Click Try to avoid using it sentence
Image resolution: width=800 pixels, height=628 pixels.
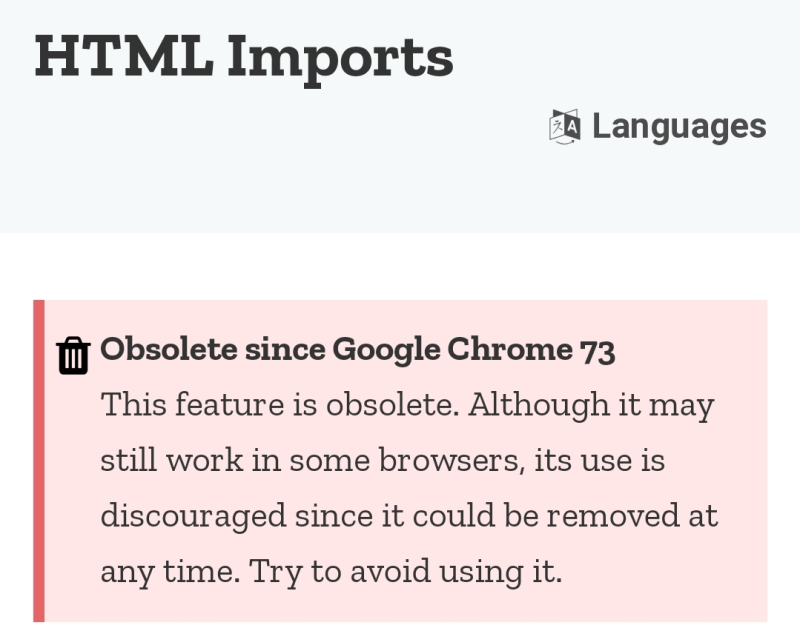click(406, 572)
